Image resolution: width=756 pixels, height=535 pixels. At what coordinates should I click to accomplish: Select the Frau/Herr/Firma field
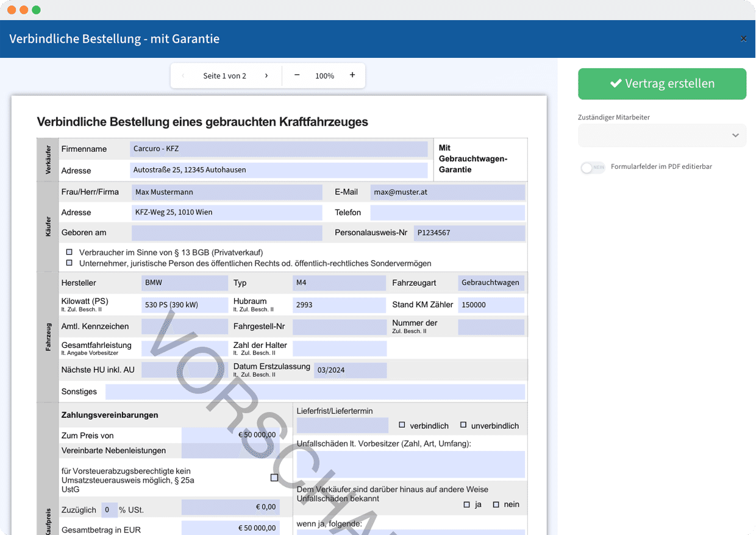coord(227,192)
